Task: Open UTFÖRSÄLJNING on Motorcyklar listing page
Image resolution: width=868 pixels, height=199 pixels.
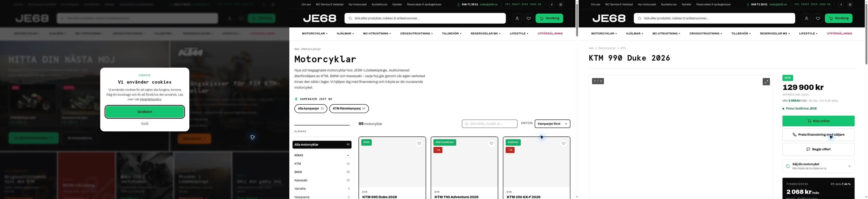Action: (550, 34)
